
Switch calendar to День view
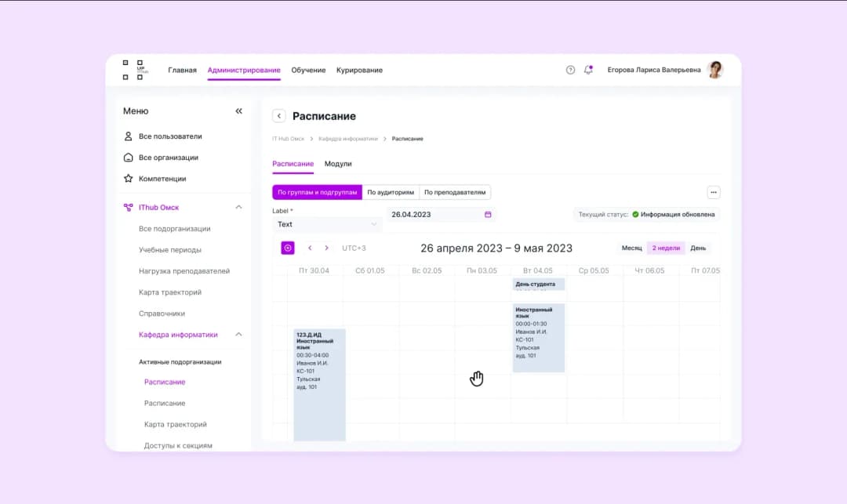point(698,248)
